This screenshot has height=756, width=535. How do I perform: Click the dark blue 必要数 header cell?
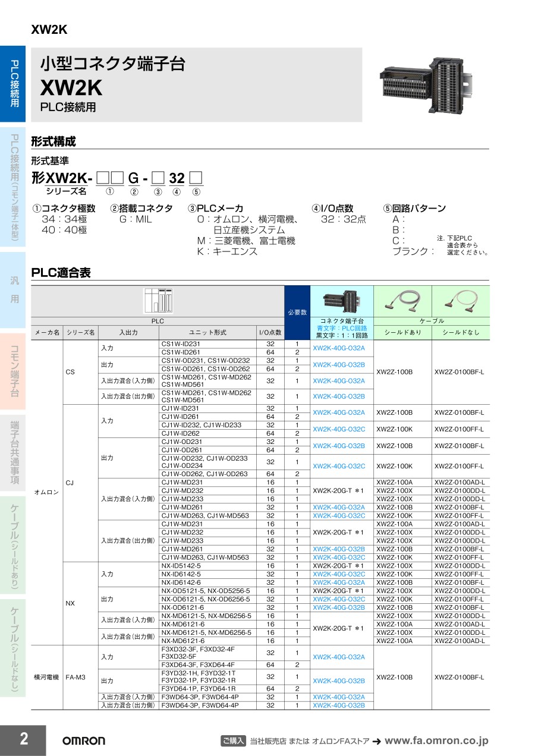tap(297, 312)
